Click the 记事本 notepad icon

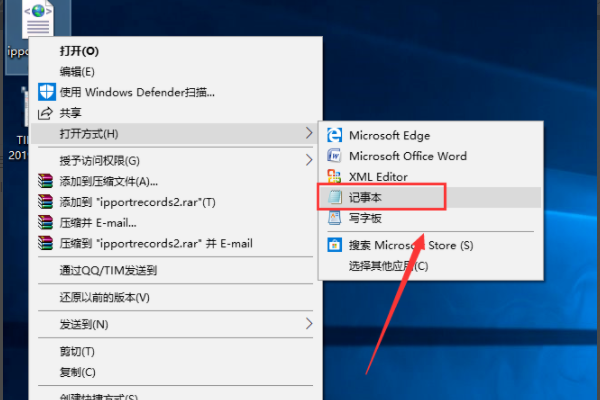point(335,197)
